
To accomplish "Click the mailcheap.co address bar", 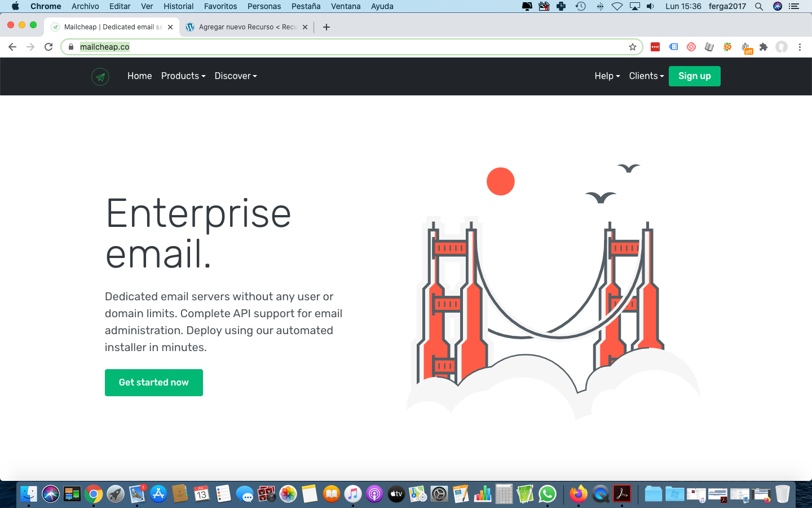I will (350, 47).
